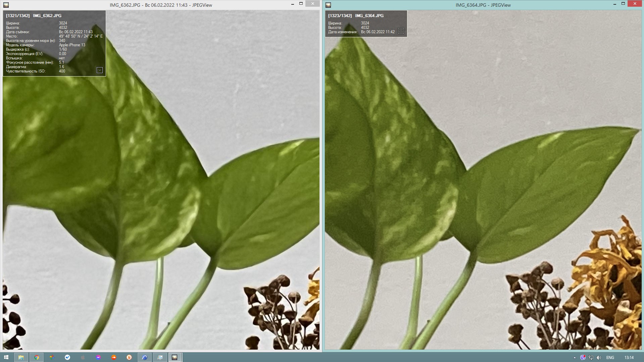Viewport: 644px width, 362px height.
Task: Expand the info panel of IMG_6364.JPG
Action: pyautogui.click(x=401, y=31)
